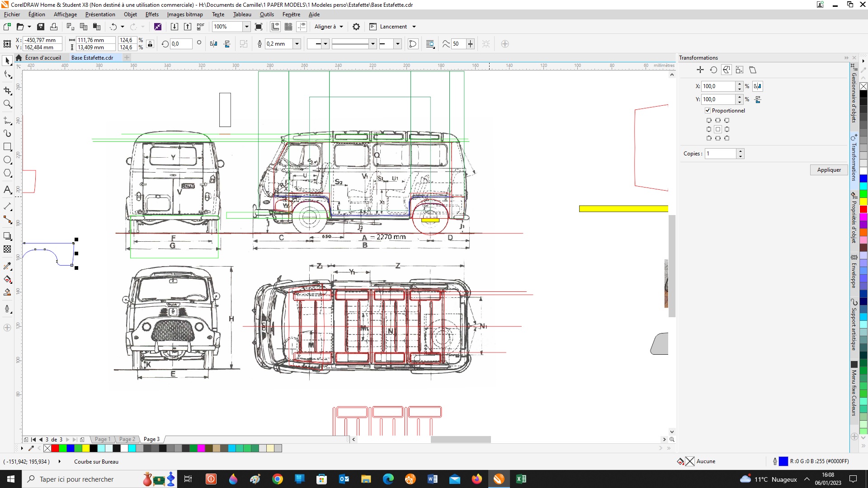
Task: Select the center anchor point in Transformations
Action: click(x=718, y=129)
